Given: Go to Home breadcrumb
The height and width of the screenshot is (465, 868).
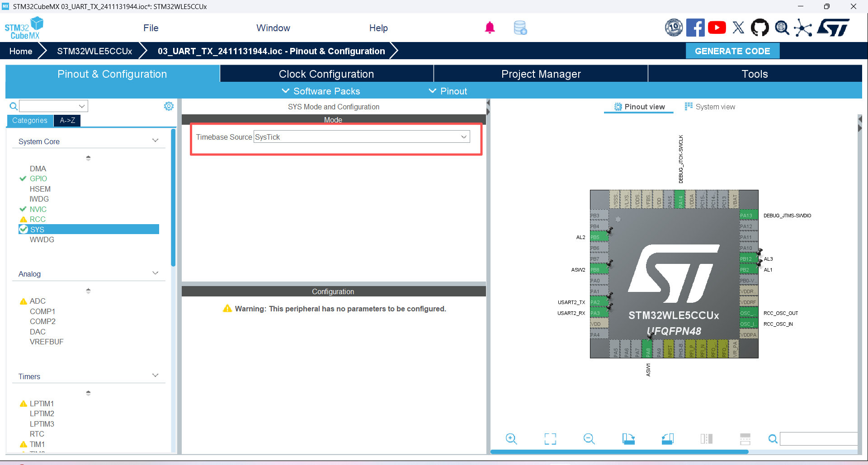Looking at the screenshot, I should 21,51.
